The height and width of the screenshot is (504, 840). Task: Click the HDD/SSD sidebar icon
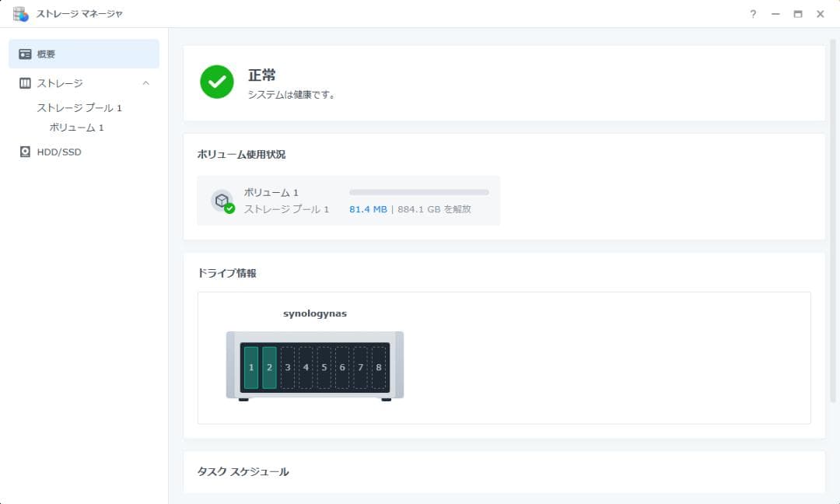tap(23, 152)
